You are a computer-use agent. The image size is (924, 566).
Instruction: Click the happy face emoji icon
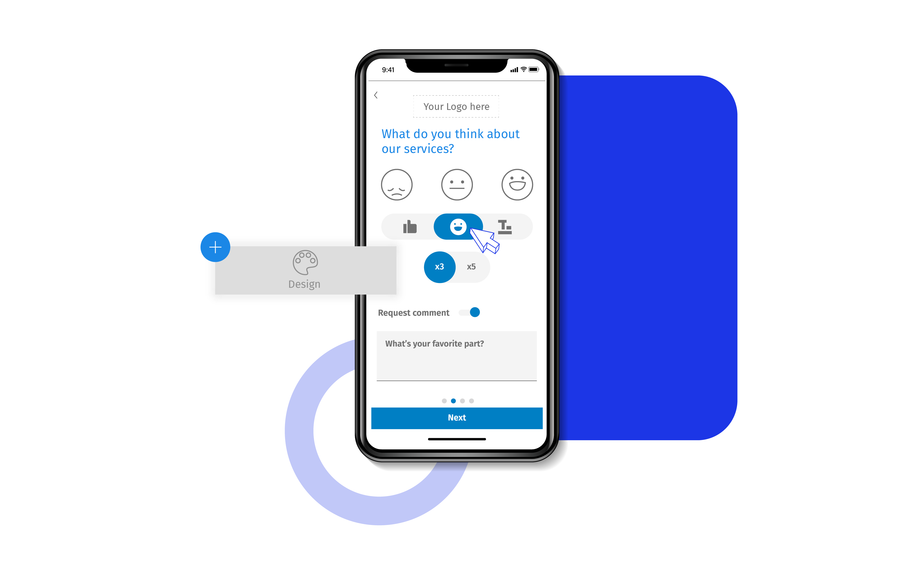(x=458, y=227)
